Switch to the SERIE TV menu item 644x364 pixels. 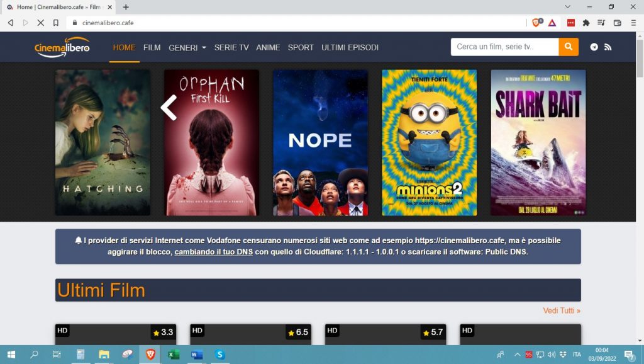(x=231, y=47)
